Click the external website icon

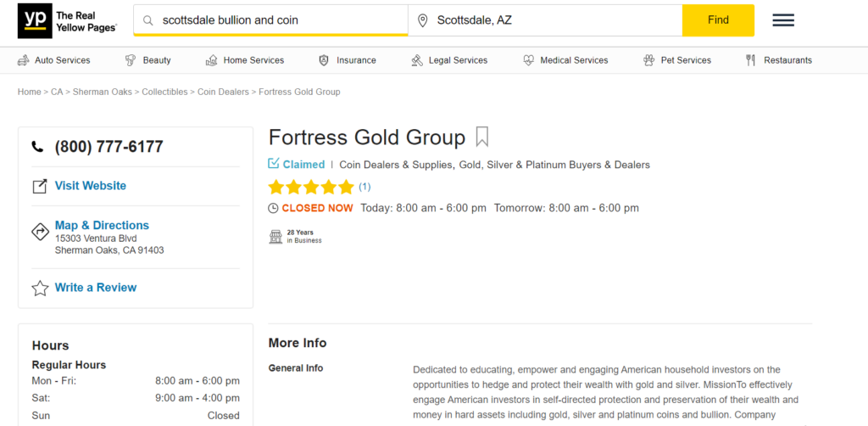(39, 187)
